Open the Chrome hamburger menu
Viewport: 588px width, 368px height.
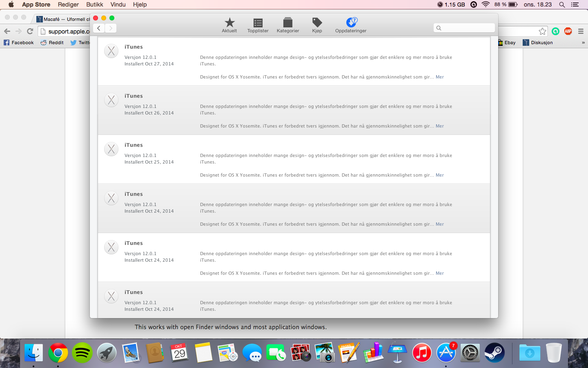coord(581,31)
